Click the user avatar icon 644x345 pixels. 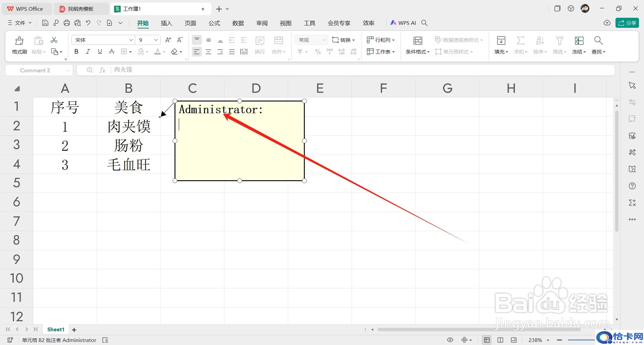coord(585,9)
